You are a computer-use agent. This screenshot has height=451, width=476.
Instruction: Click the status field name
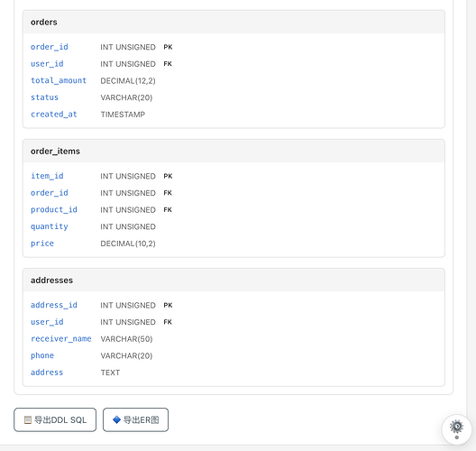point(44,97)
